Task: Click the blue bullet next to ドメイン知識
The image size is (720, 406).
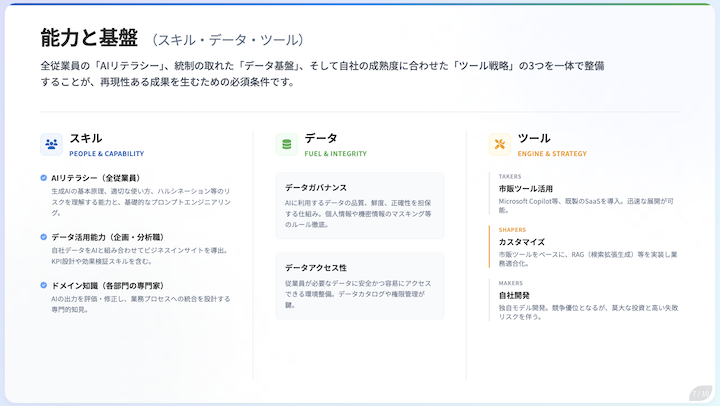Action: coord(44,285)
